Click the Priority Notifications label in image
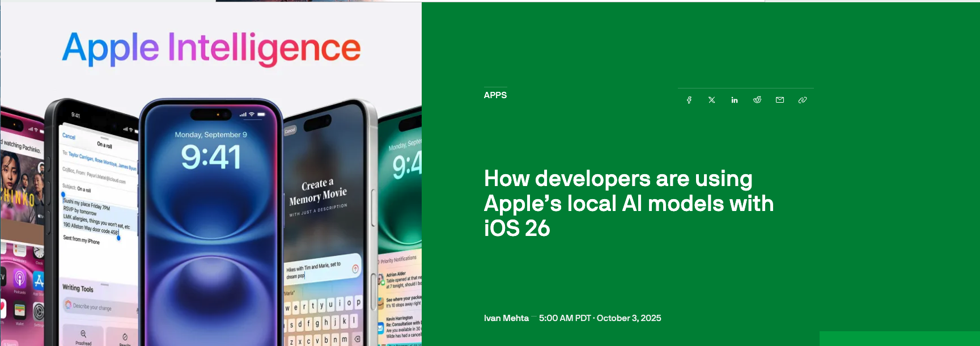The height and width of the screenshot is (346, 980). 398,260
